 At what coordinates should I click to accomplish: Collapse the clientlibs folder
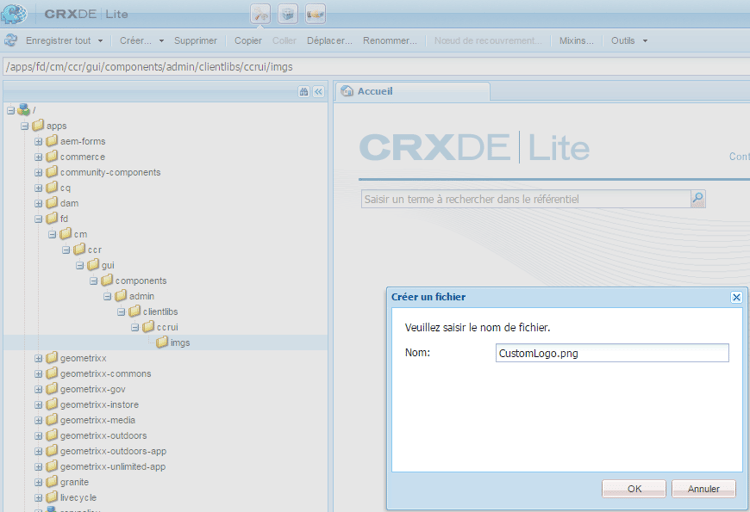point(121,312)
